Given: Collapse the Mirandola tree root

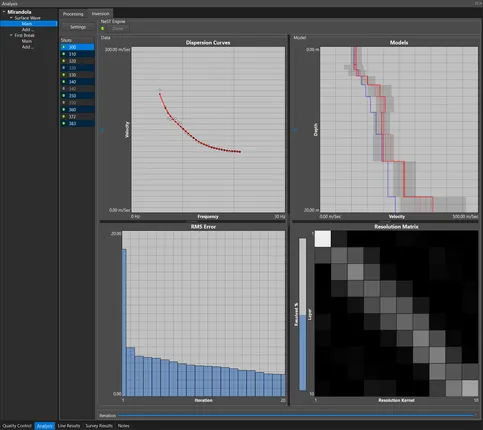Looking at the screenshot, I should pyautogui.click(x=4, y=12).
